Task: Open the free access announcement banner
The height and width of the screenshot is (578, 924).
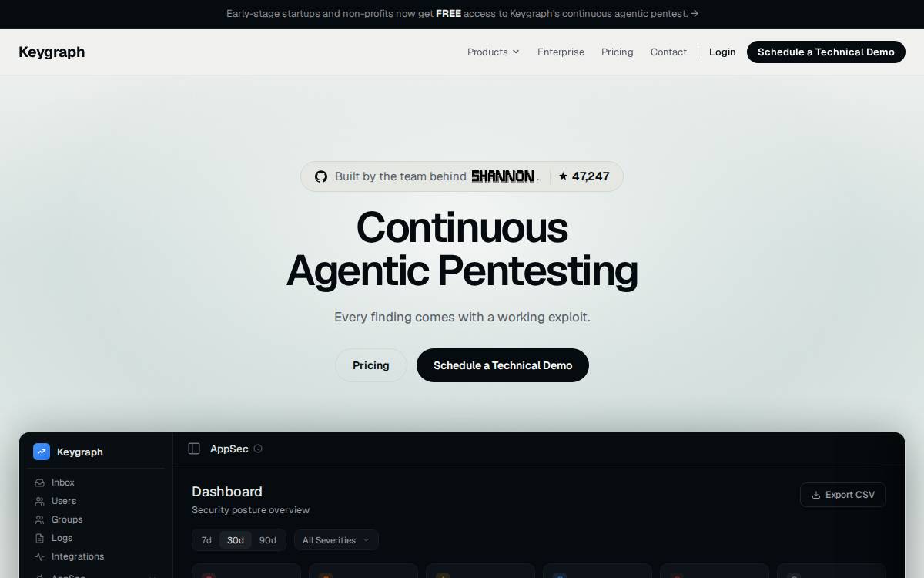Action: tap(462, 13)
